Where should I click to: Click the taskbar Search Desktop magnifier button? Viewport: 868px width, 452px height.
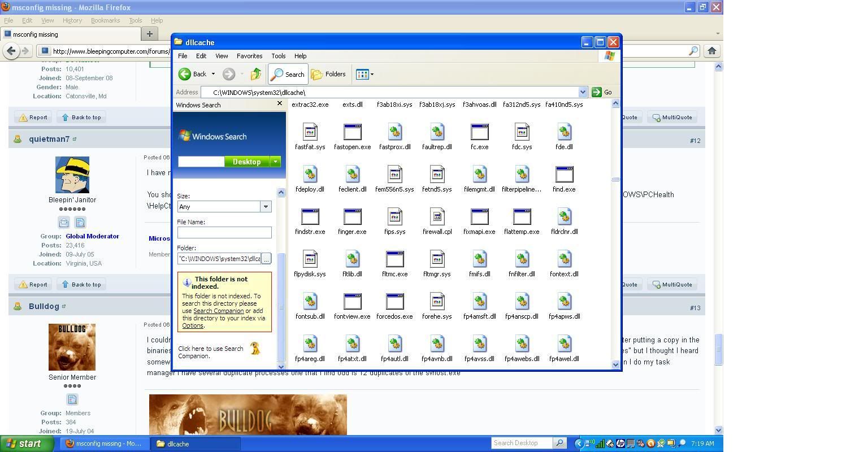(x=559, y=443)
